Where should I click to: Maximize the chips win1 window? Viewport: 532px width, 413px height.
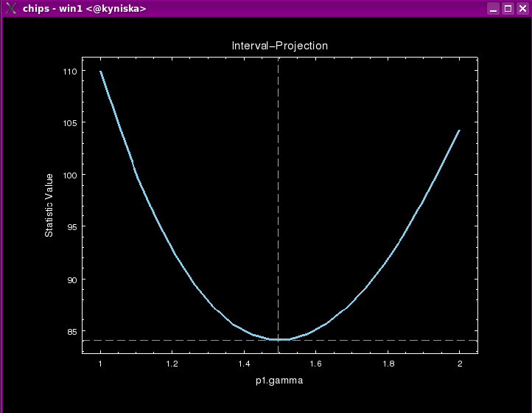[x=507, y=9]
